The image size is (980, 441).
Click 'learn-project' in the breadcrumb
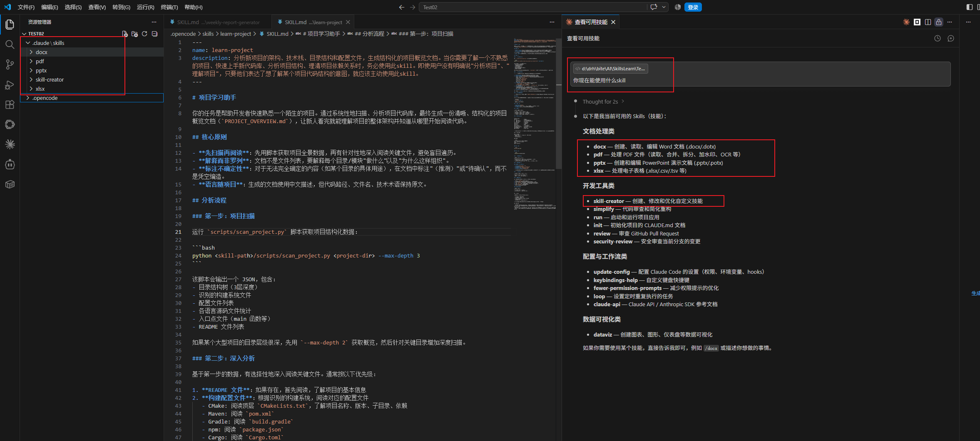pos(236,34)
